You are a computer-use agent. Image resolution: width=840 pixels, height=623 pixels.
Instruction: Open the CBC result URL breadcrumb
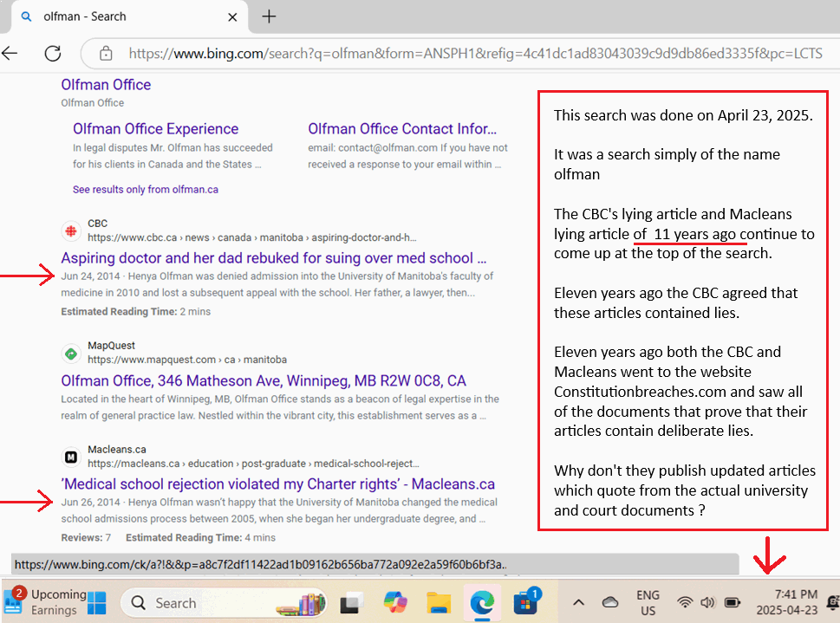[251, 237]
